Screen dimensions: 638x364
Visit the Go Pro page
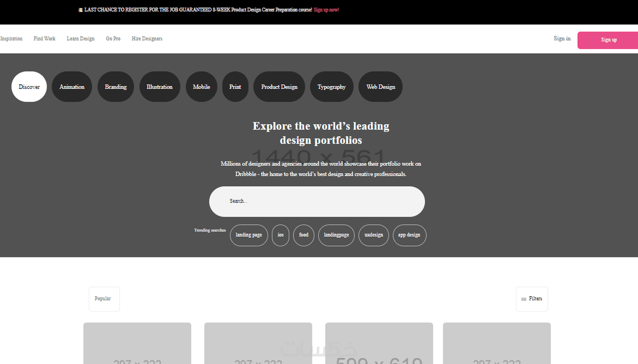click(x=113, y=39)
